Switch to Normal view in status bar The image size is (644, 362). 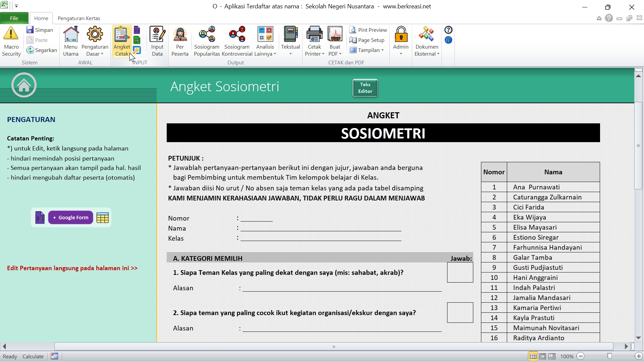533,356
